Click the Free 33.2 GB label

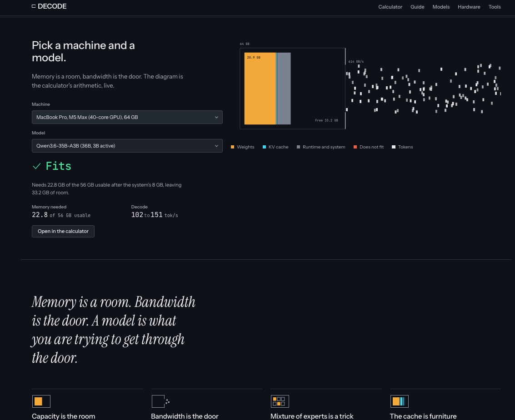[x=326, y=120]
